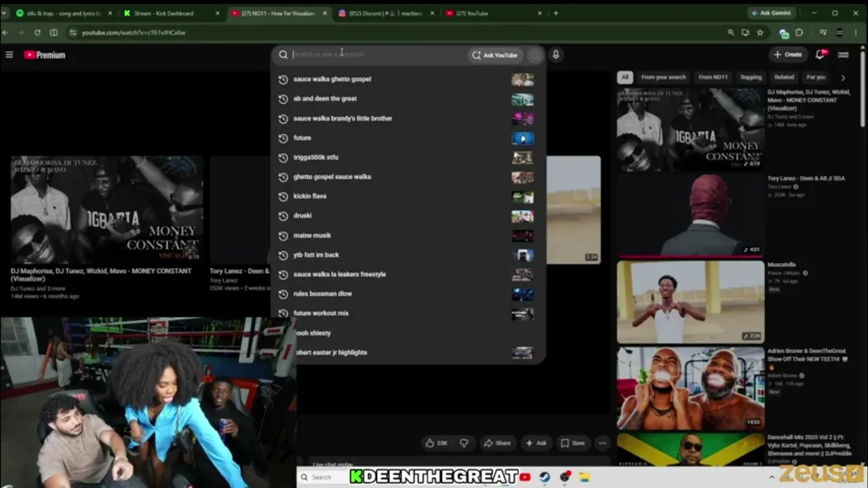Switch to the 'Stream - Kick Dashboard' tab
868x488 pixels.
pos(172,13)
